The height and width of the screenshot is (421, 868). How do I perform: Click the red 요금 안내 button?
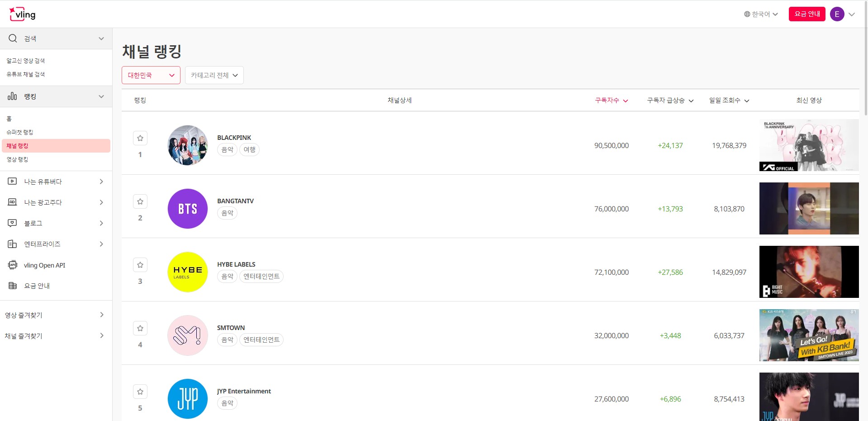click(x=807, y=14)
